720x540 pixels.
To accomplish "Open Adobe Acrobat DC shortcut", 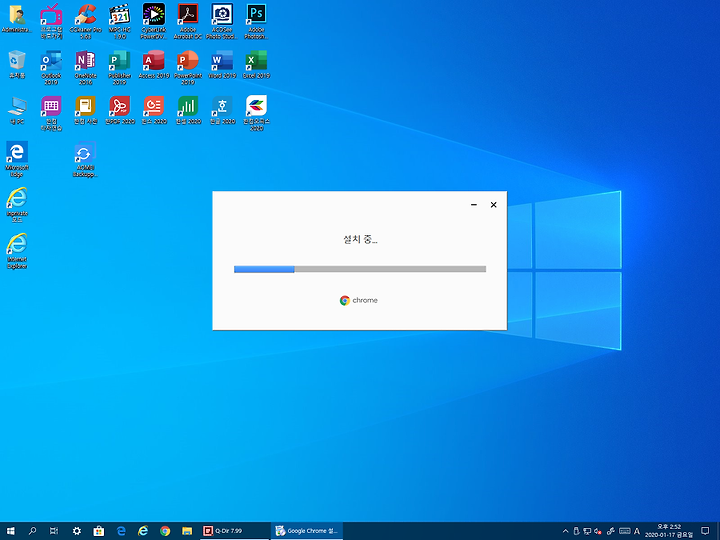I will 188,21.
